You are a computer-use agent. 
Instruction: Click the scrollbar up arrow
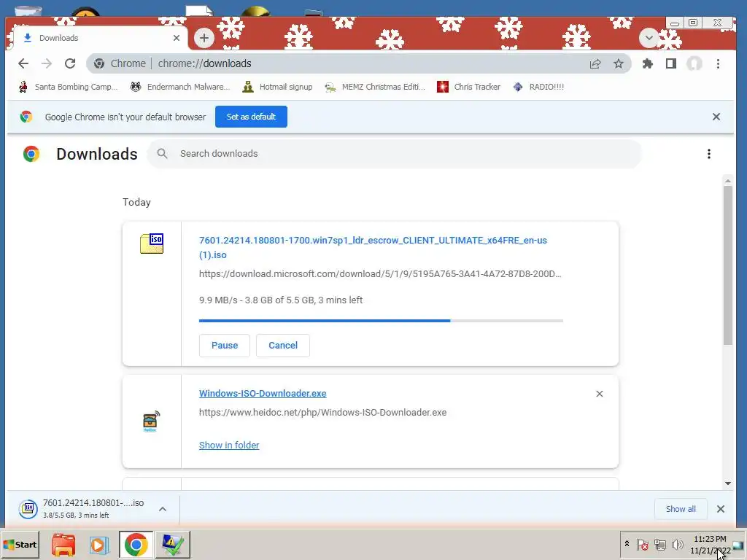tap(727, 181)
